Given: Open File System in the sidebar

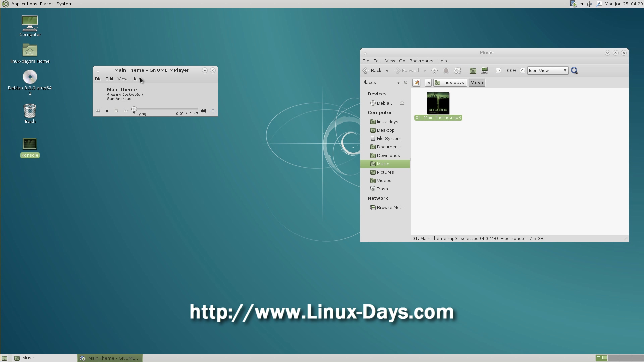Looking at the screenshot, I should (385, 139).
